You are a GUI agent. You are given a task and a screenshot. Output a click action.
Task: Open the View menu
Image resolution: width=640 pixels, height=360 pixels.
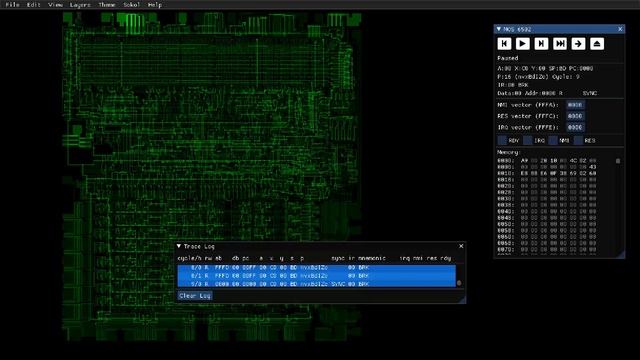tap(55, 5)
